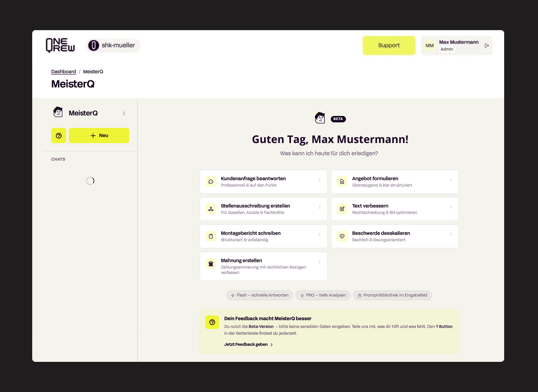This screenshot has height=392, width=538.
Task: Click the document icon for Angebot formulieren
Action: (342, 182)
